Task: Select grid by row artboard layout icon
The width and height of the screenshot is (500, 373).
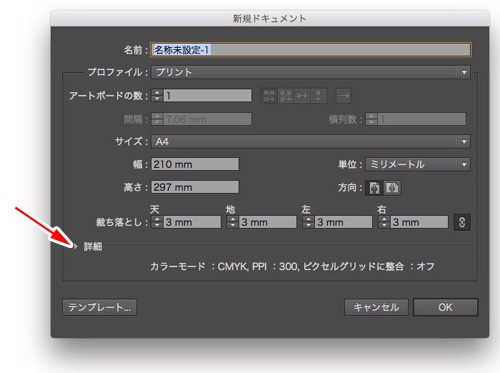Action: [x=269, y=96]
